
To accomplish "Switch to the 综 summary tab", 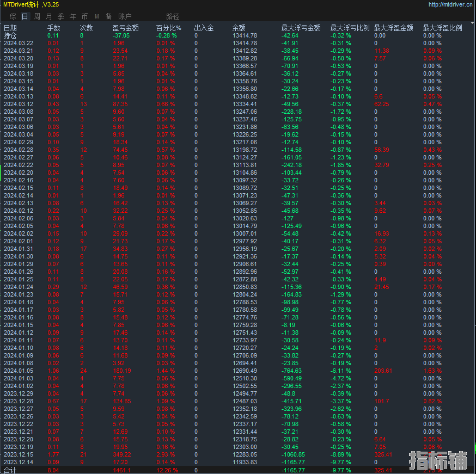I will pyautogui.click(x=13, y=16).
